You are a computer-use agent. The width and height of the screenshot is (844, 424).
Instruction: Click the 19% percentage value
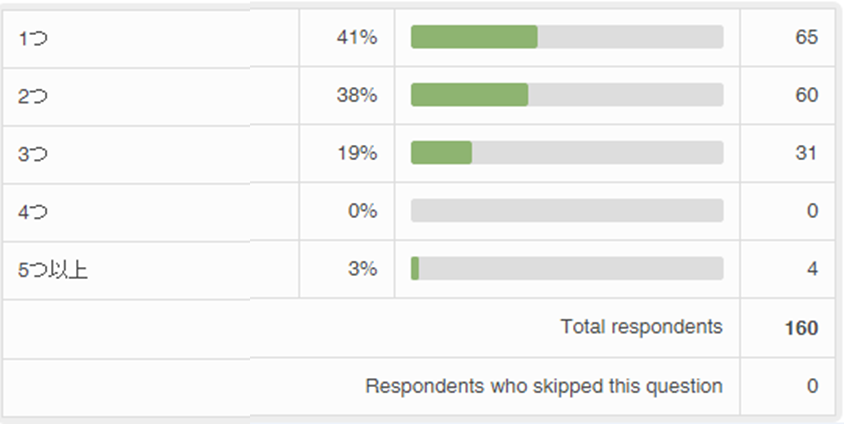click(x=357, y=154)
